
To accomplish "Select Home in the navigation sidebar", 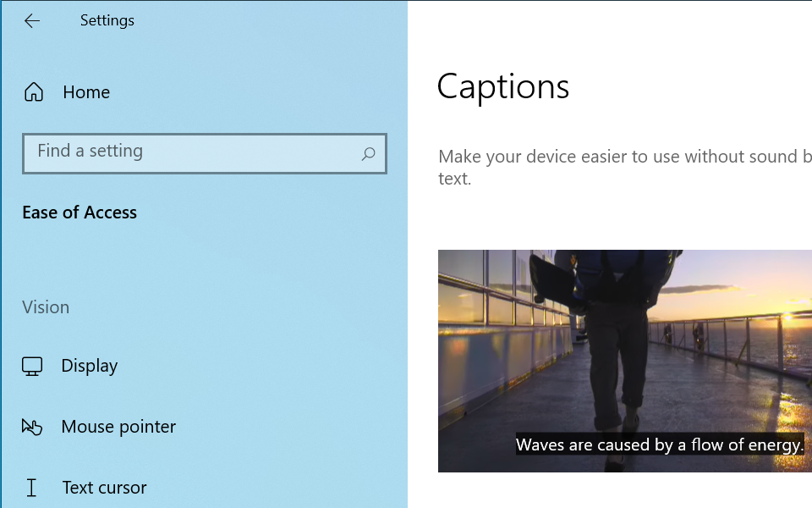I will point(85,91).
